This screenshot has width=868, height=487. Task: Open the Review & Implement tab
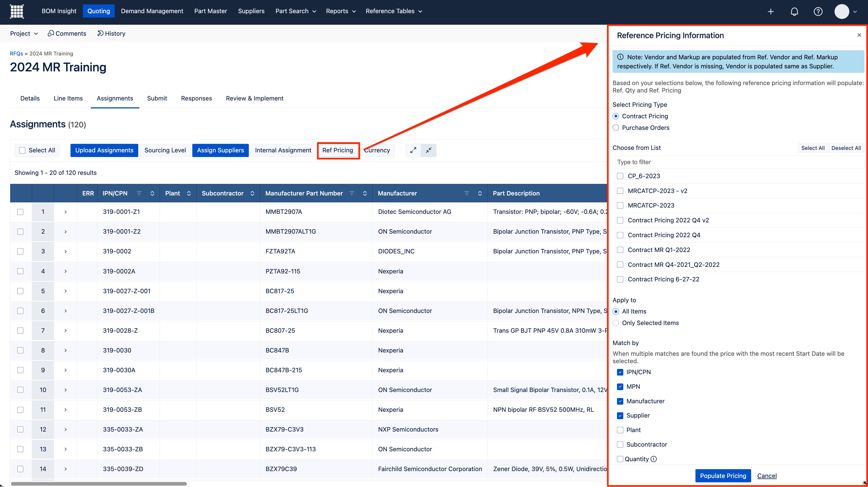(x=254, y=98)
